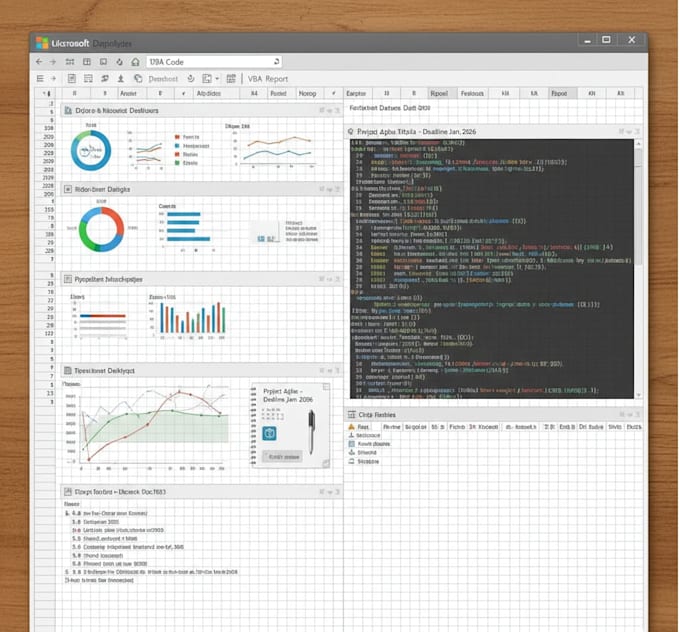The height and width of the screenshot is (632, 680).
Task: Collapse the dark code panel via its header arrow
Action: (629, 131)
